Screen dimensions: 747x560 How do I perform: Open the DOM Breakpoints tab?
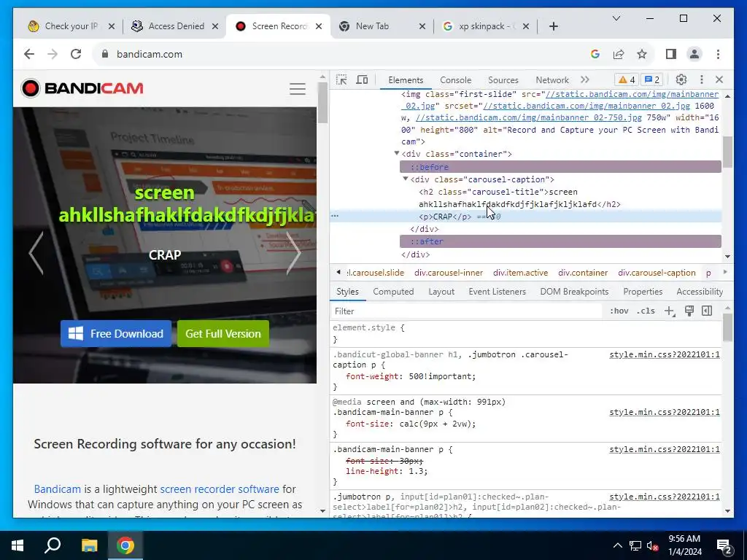tap(574, 292)
